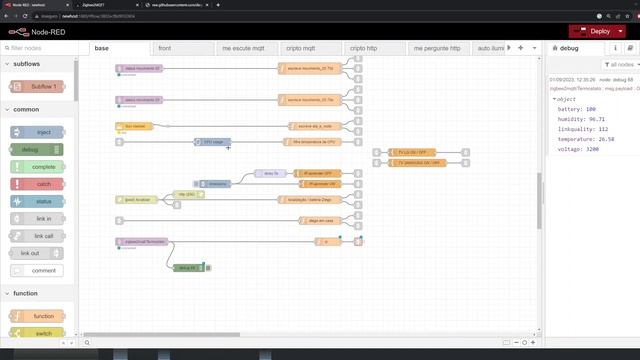Screen dimensions: 640x360
Task: Click the temperature: 26.58 debug value
Action: (x=586, y=139)
